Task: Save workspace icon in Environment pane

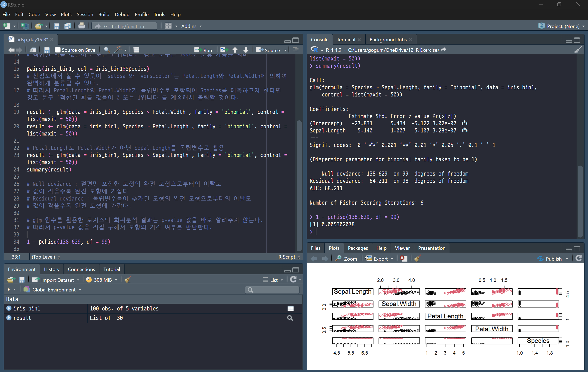Action: (x=22, y=280)
